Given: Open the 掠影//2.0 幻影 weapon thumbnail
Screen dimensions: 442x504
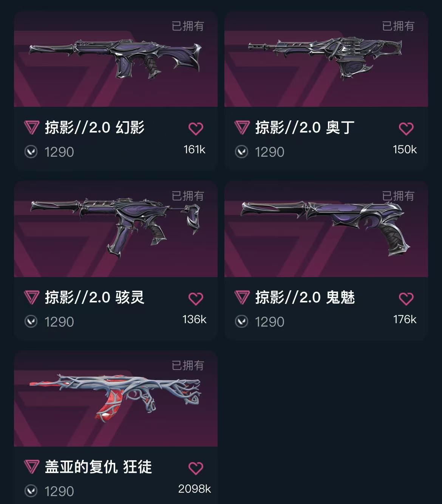Looking at the screenshot, I should [x=116, y=59].
